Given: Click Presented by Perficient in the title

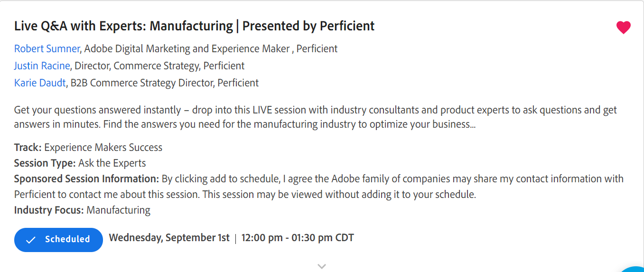Looking at the screenshot, I should 308,26.
